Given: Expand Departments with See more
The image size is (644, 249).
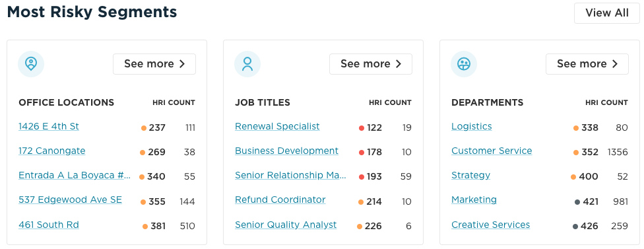Looking at the screenshot, I should coord(587,64).
